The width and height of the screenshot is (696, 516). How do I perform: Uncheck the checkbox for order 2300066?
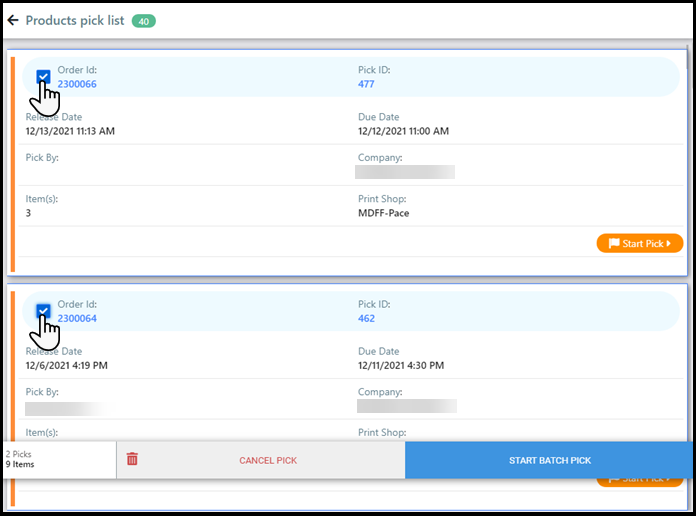tap(43, 77)
